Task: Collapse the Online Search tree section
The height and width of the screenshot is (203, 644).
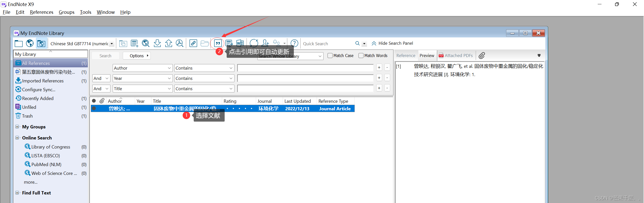Action: [17, 138]
